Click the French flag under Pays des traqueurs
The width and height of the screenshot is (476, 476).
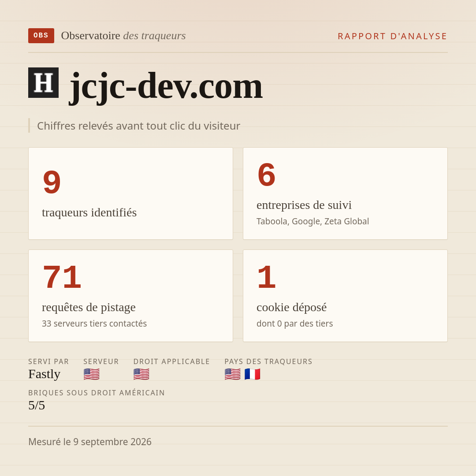coord(252,374)
